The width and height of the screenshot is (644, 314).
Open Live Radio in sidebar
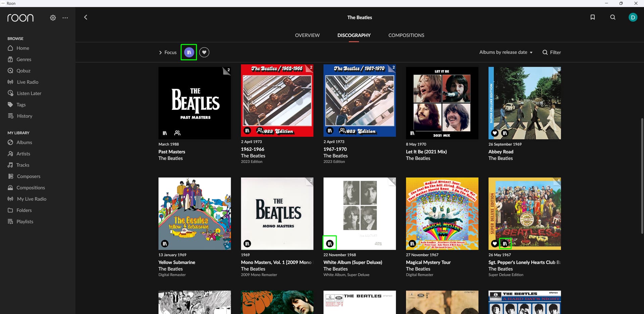click(x=23, y=82)
